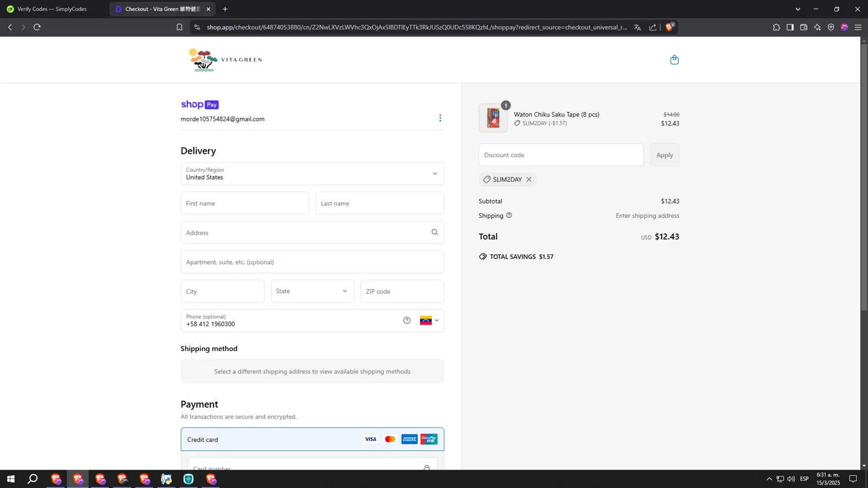Click the browser address bar URL
The height and width of the screenshot is (488, 868).
pyautogui.click(x=417, y=27)
